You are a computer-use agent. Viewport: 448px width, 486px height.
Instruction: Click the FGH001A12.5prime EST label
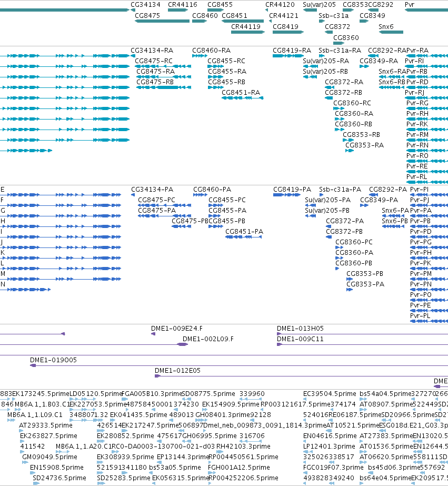(239, 468)
